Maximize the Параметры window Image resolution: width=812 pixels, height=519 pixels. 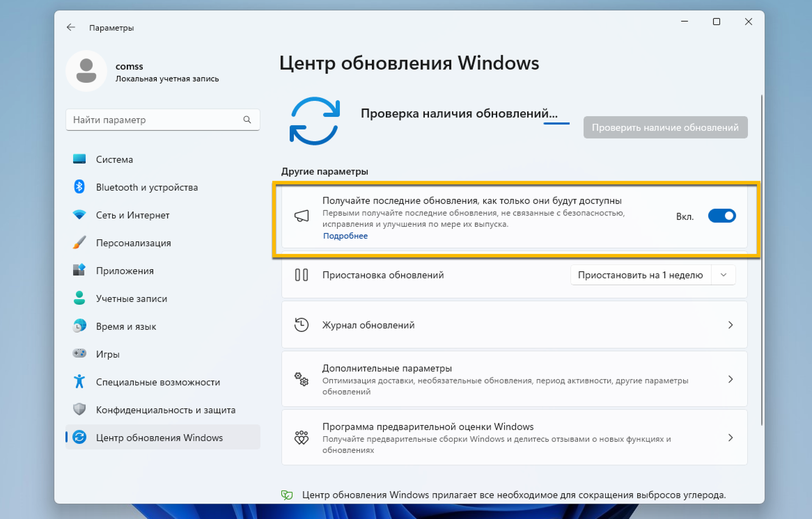click(716, 22)
